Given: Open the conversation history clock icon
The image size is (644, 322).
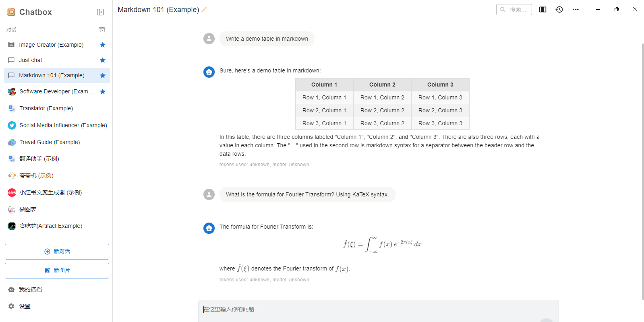Looking at the screenshot, I should click(559, 10).
